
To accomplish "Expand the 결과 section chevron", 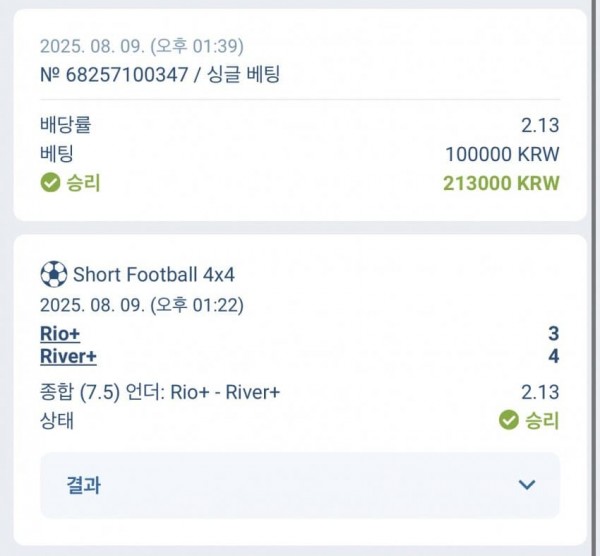I will [528, 485].
